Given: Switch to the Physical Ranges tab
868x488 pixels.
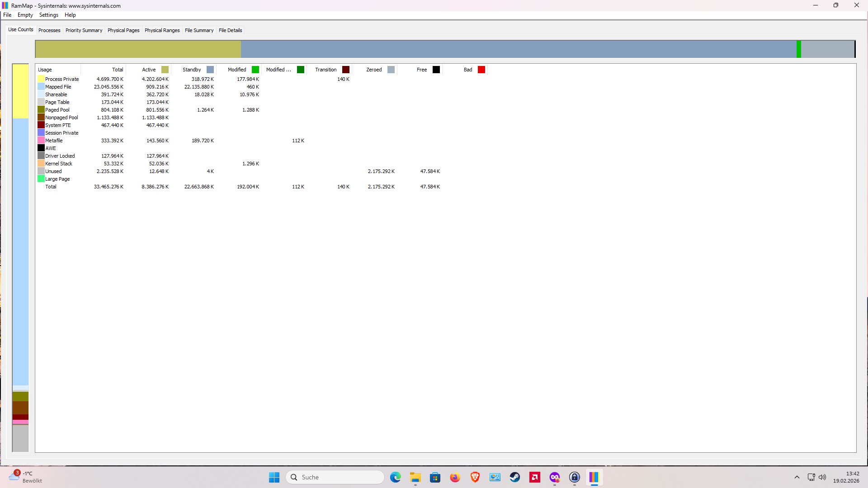Looking at the screenshot, I should tap(162, 30).
